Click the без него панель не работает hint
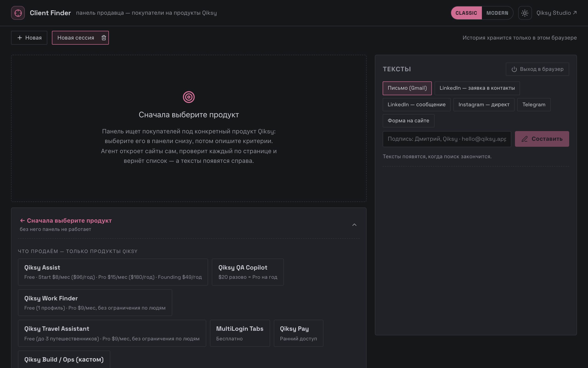 pyautogui.click(x=55, y=229)
